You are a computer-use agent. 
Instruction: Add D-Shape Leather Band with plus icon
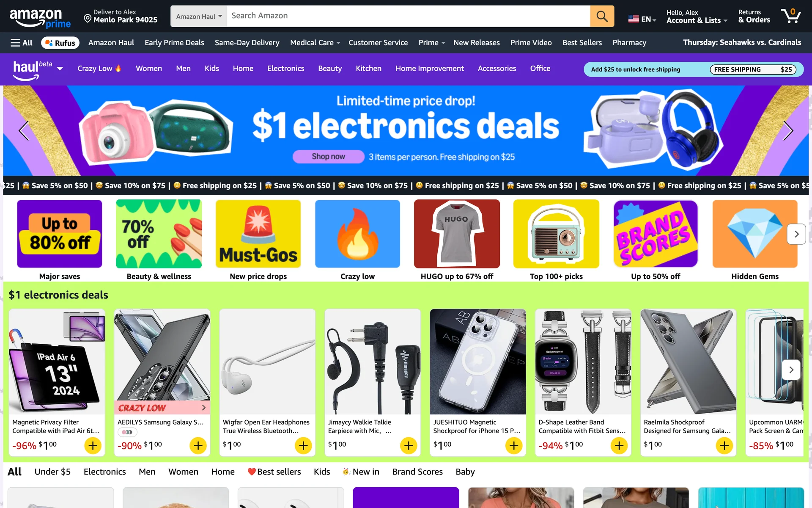coord(619,445)
